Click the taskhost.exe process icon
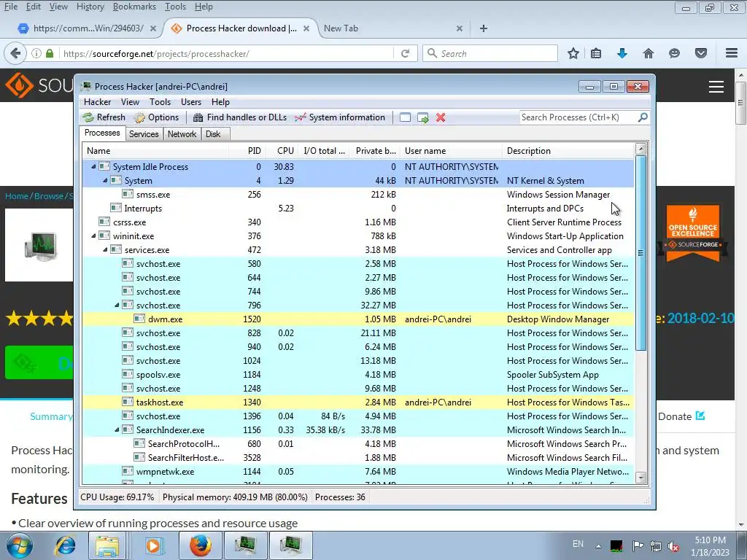Screen dimensions: 747x560 pyautogui.click(x=127, y=402)
